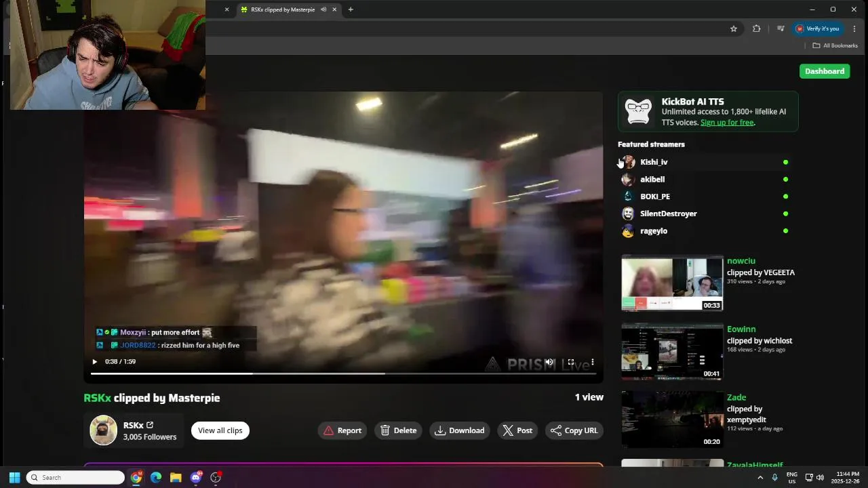Open the Eowinn clip thumbnail
This screenshot has height=488, width=868.
[672, 352]
